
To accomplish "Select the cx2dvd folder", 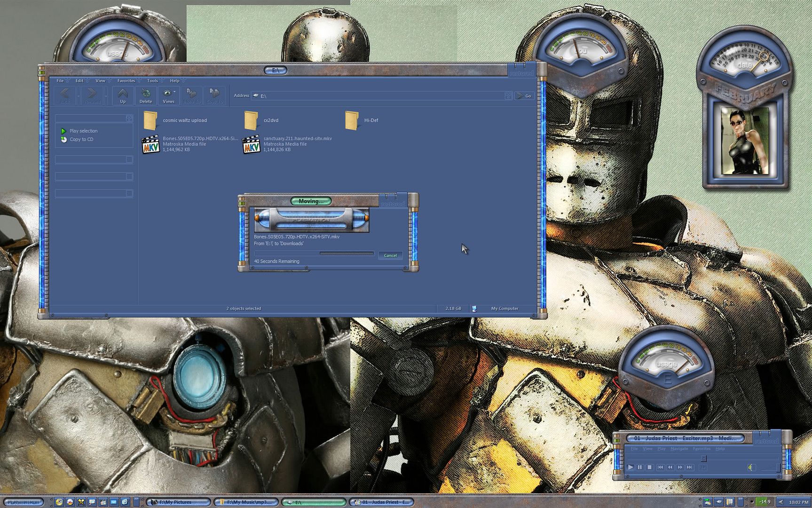I will 261,120.
